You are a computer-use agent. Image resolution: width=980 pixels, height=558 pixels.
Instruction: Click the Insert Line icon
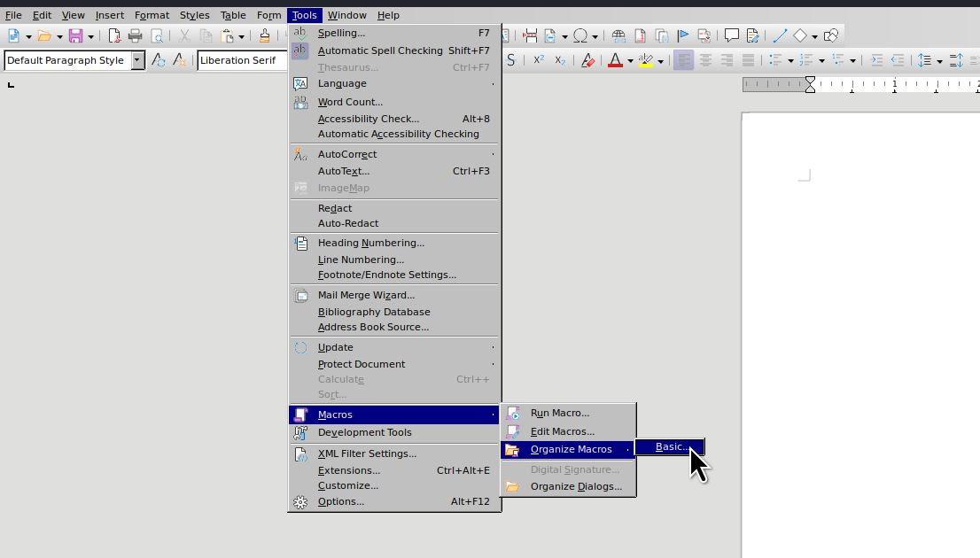pos(780,35)
